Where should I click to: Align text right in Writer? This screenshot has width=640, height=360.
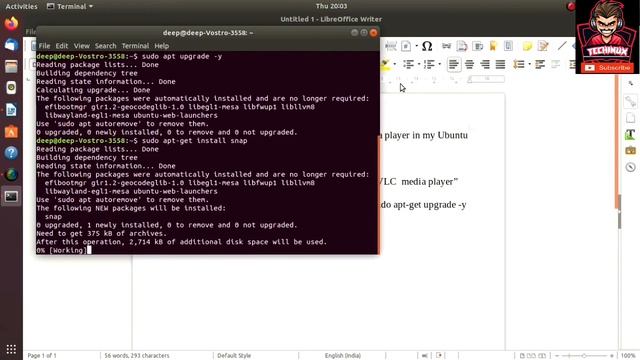[x=485, y=64]
